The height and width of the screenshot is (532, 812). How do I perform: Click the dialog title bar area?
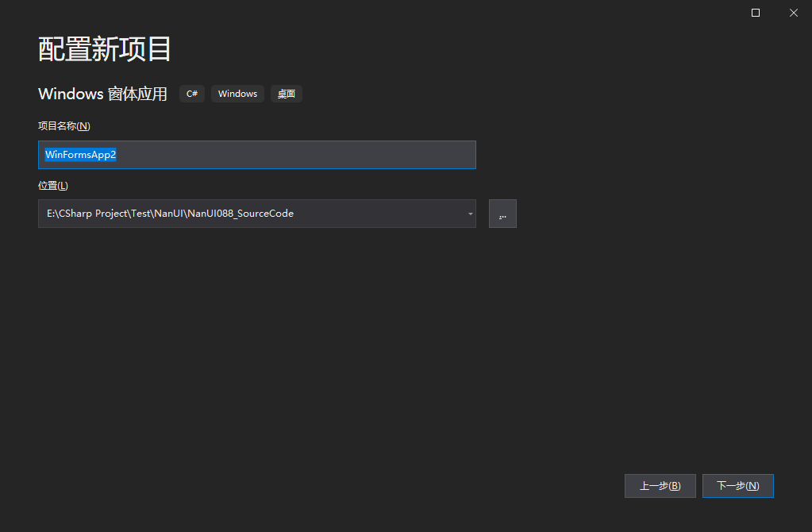(397, 13)
